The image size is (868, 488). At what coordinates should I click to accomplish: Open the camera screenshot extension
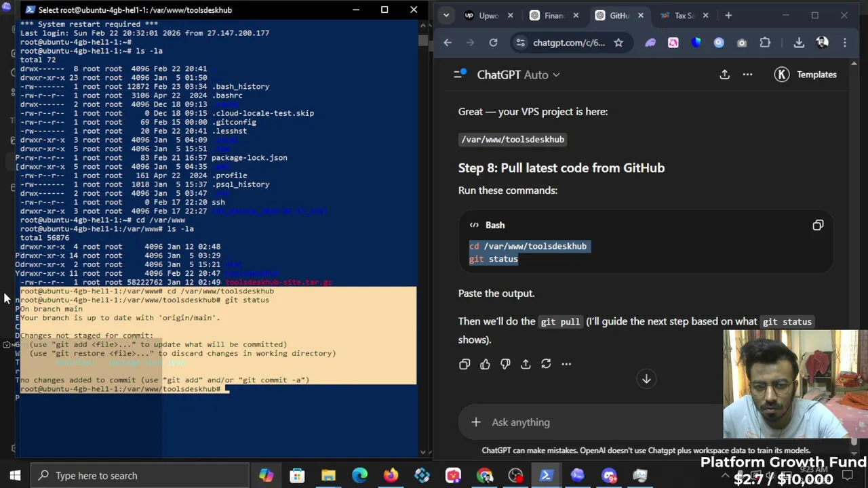coord(742,43)
